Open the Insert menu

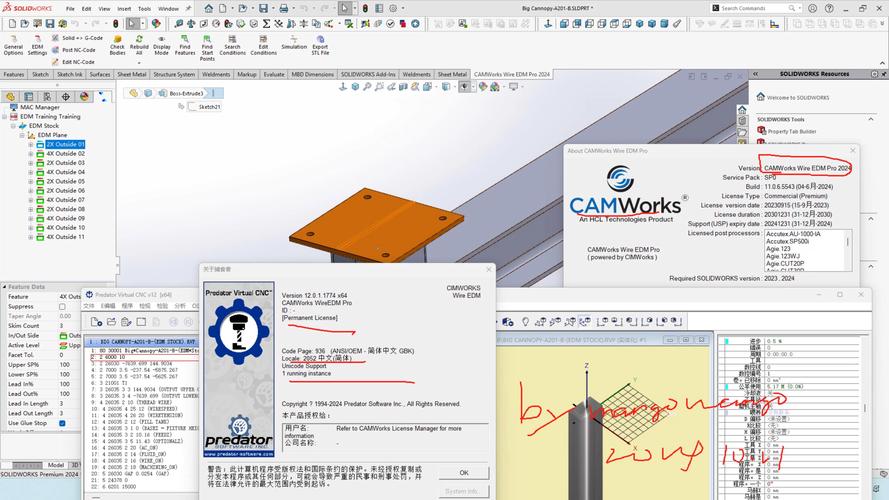[x=124, y=9]
